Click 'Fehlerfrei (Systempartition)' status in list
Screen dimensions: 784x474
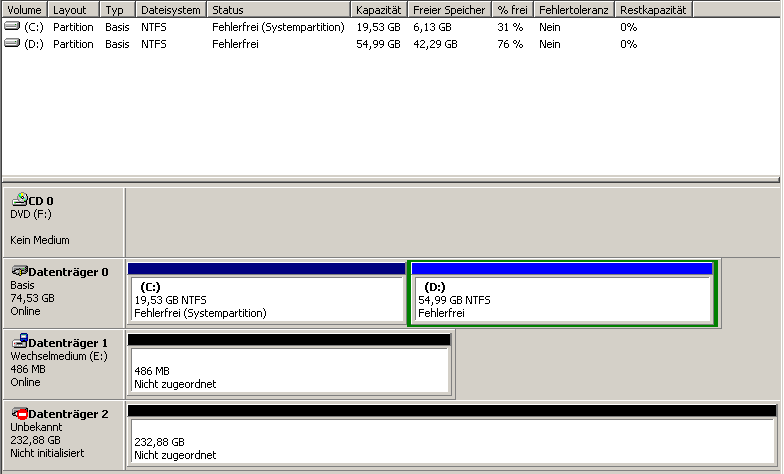[278, 27]
